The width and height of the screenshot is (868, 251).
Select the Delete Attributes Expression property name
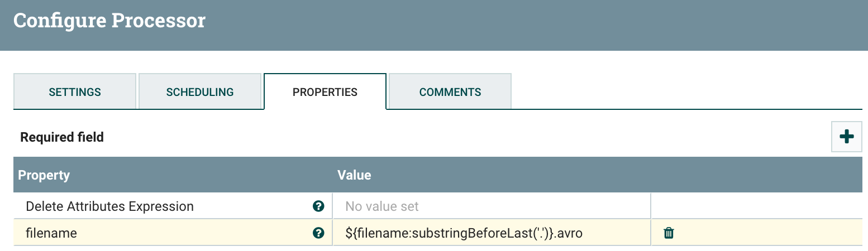(110, 206)
